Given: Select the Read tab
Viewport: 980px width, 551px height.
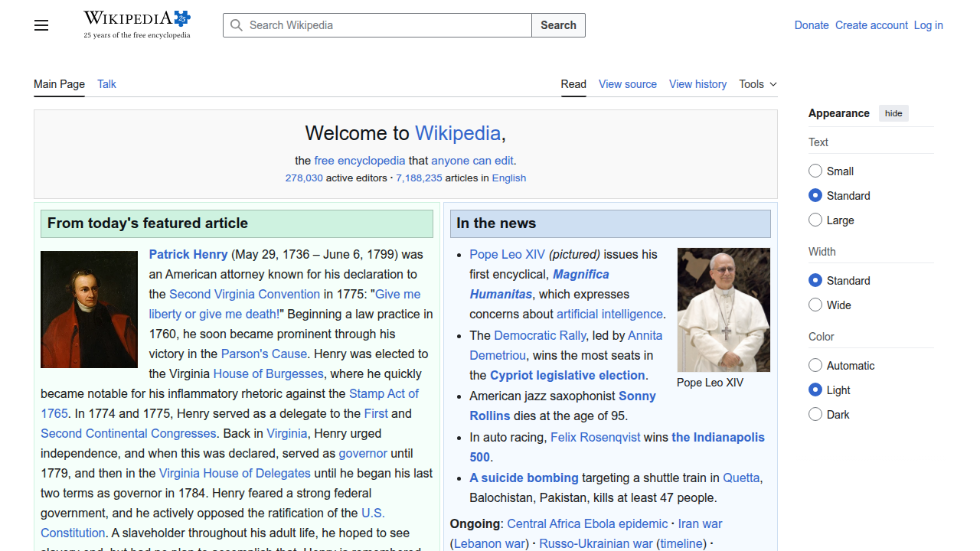Looking at the screenshot, I should (x=573, y=84).
